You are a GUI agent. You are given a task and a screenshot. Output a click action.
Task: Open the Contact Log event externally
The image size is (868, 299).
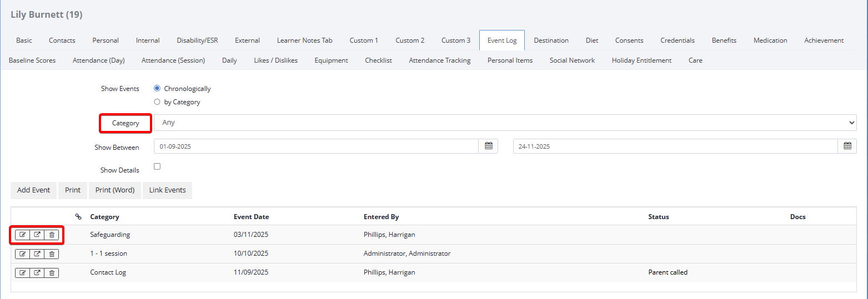[x=37, y=272]
